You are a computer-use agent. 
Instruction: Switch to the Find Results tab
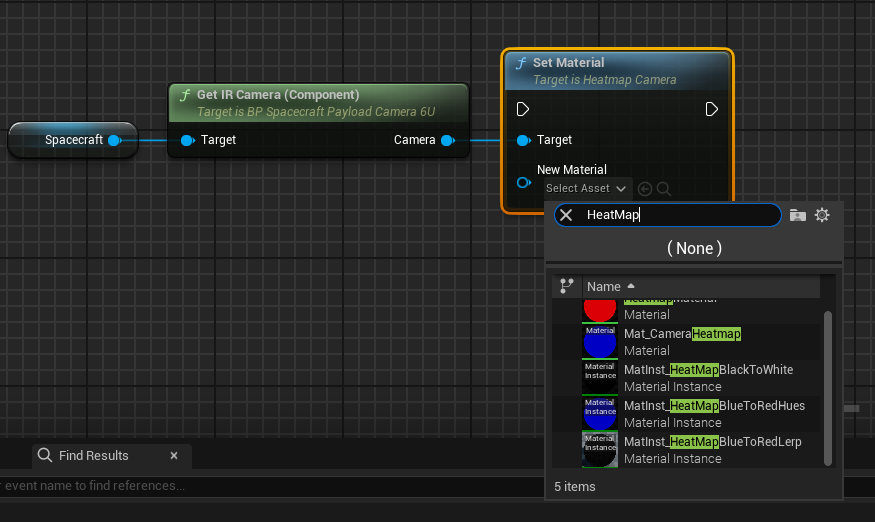point(93,455)
